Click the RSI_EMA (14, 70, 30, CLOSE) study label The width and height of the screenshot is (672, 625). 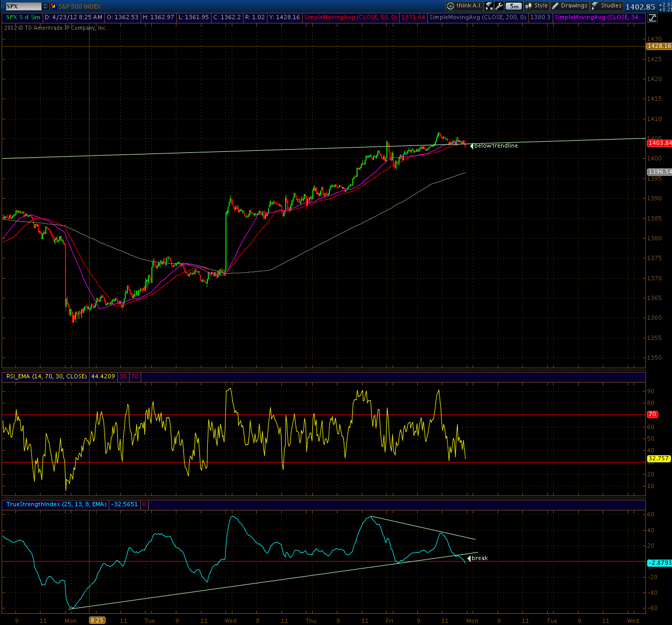[x=46, y=376]
